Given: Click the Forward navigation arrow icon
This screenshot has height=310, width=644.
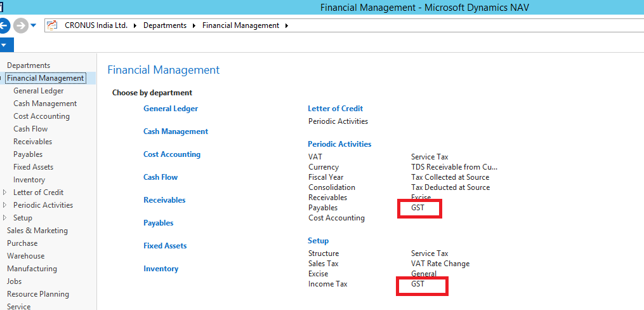Looking at the screenshot, I should [20, 25].
